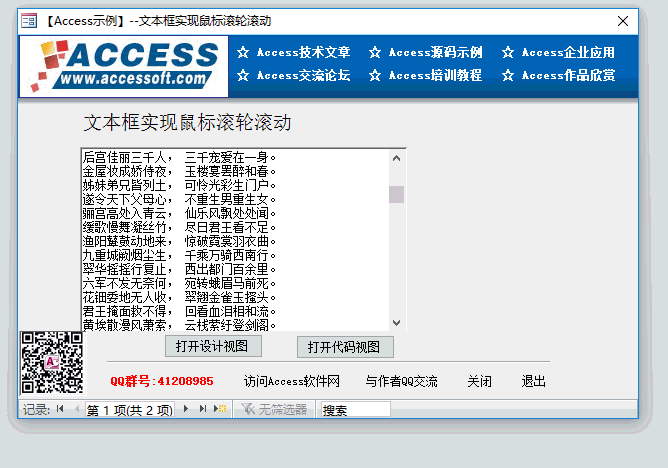Click the 打开代码视图 button
The width and height of the screenshot is (668, 468).
pyautogui.click(x=345, y=347)
